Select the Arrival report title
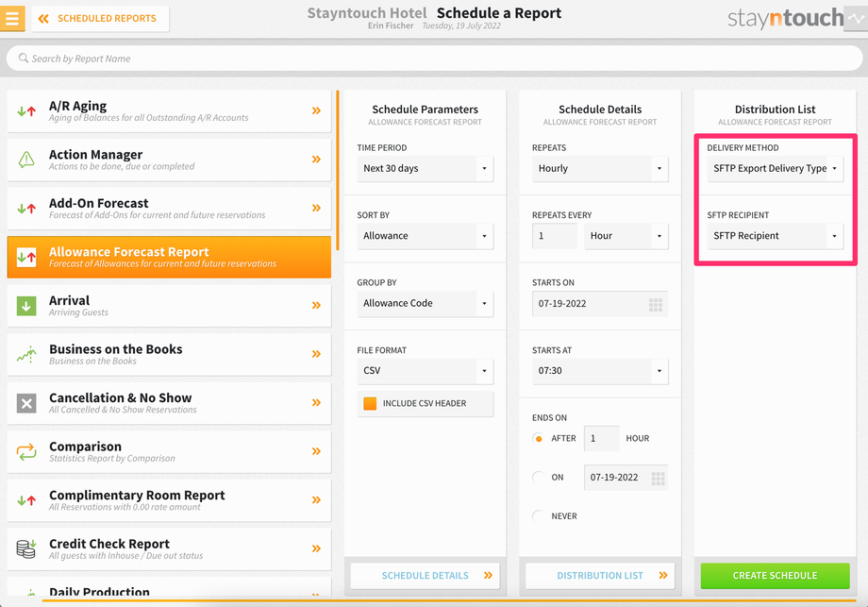Screen dimensions: 868x607 click(69, 301)
